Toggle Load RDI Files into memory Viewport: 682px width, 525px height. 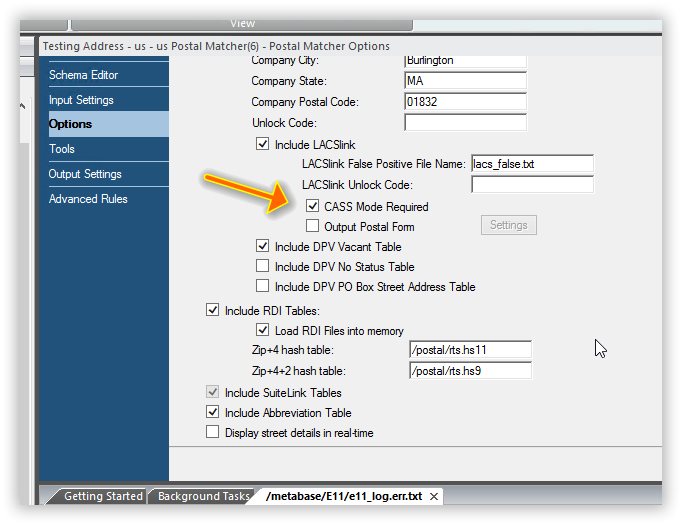pyautogui.click(x=262, y=330)
